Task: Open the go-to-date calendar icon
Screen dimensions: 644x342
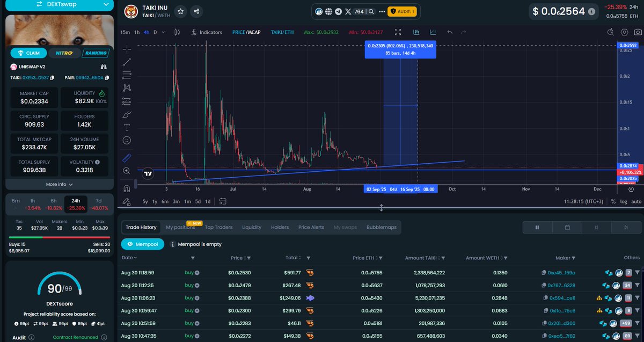Action: pyautogui.click(x=223, y=201)
